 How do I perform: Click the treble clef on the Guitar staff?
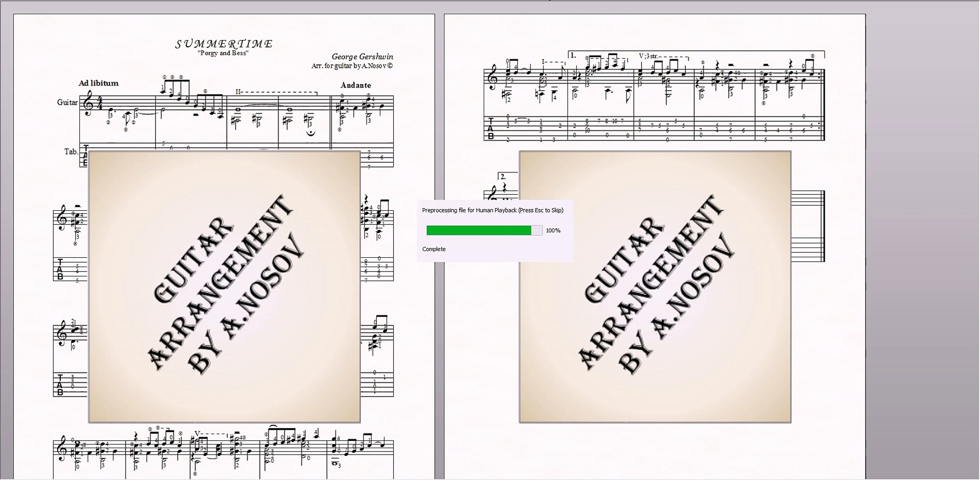[88, 104]
